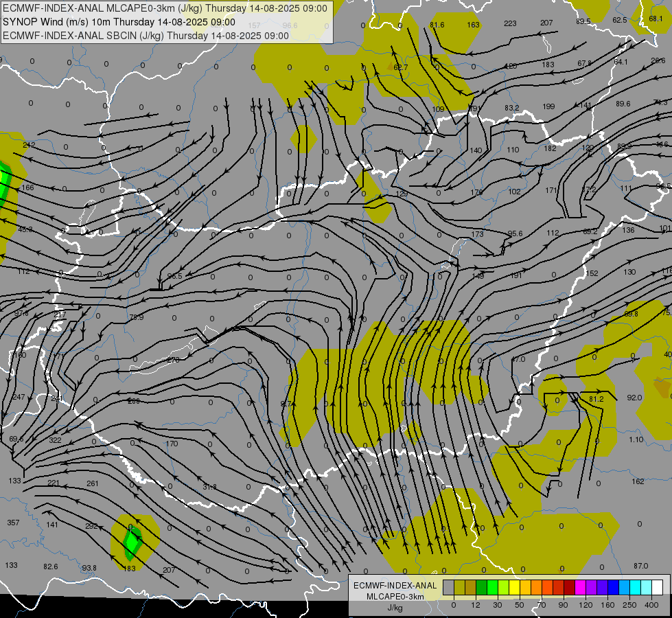Click the pure yellow legend swatch
This screenshot has width=672, height=618.
click(515, 588)
